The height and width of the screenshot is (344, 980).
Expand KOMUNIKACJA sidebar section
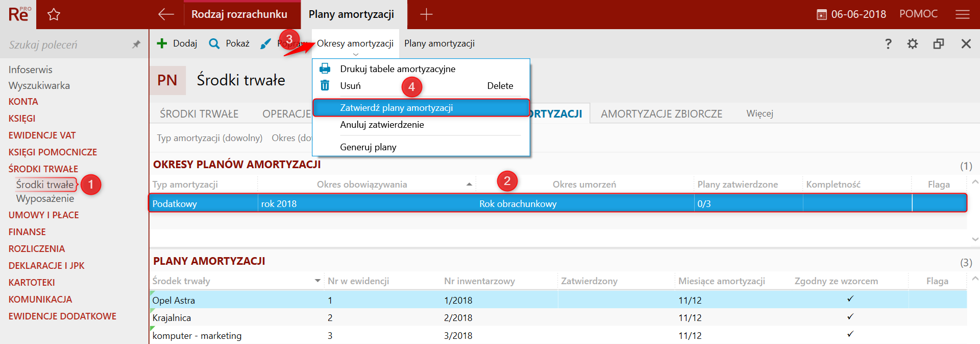(x=40, y=300)
